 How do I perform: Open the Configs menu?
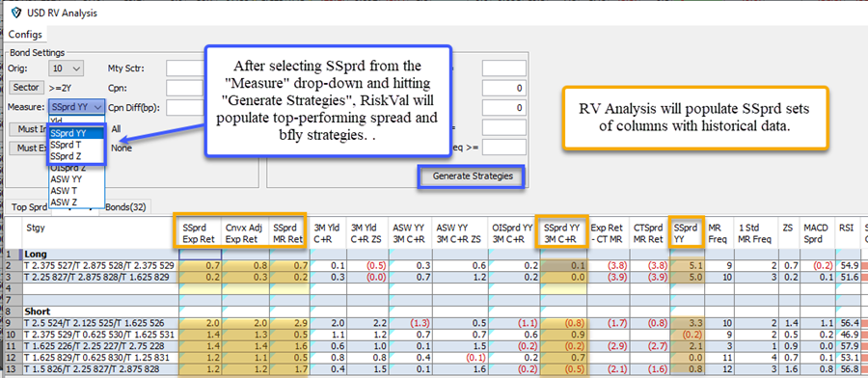click(x=25, y=35)
